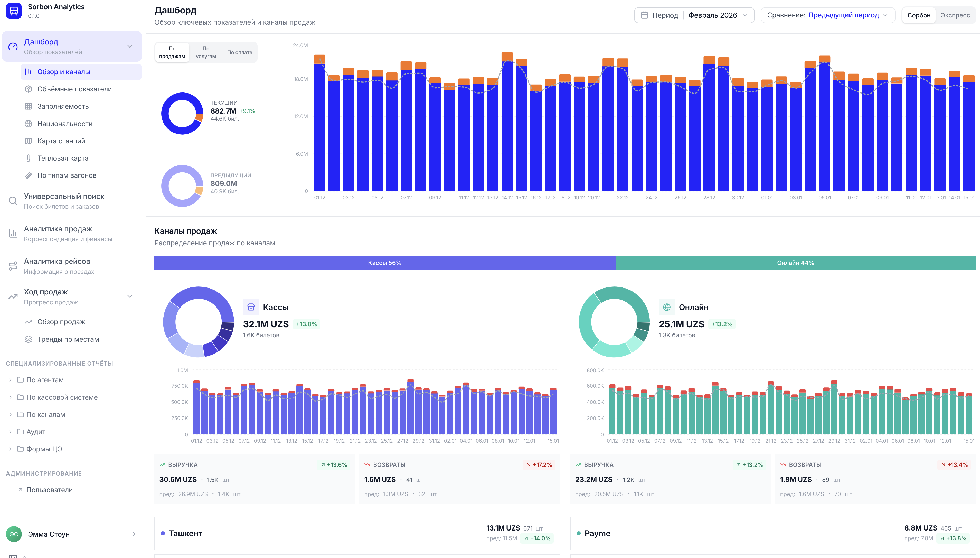Open the Пользователи administration page
This screenshot has width=980, height=558.
click(50, 489)
